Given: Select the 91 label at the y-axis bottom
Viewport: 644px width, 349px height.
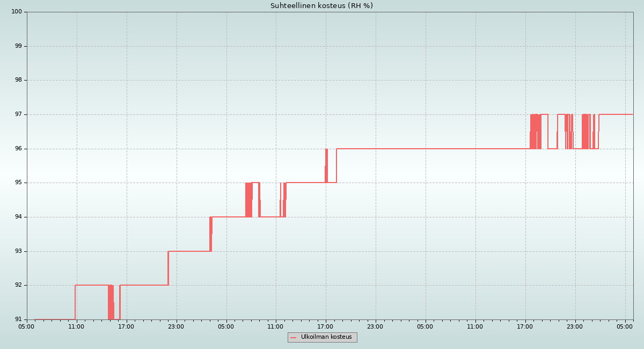Looking at the screenshot, I should coord(18,319).
